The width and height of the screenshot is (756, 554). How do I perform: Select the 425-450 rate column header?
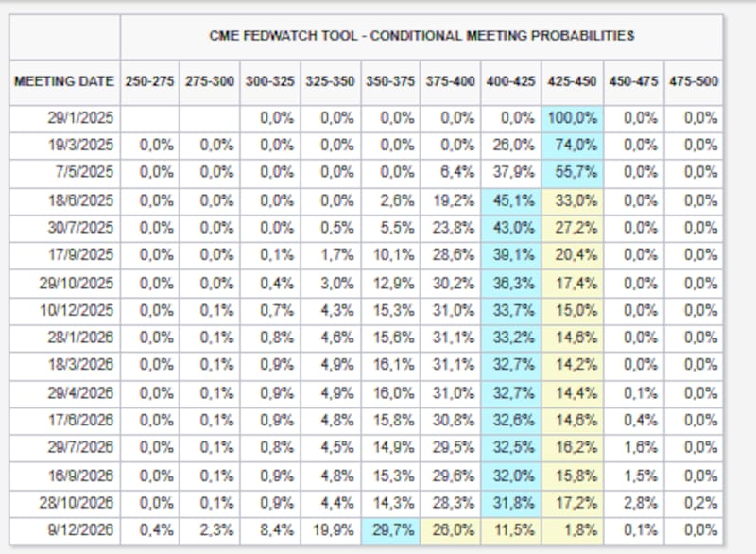tap(571, 82)
